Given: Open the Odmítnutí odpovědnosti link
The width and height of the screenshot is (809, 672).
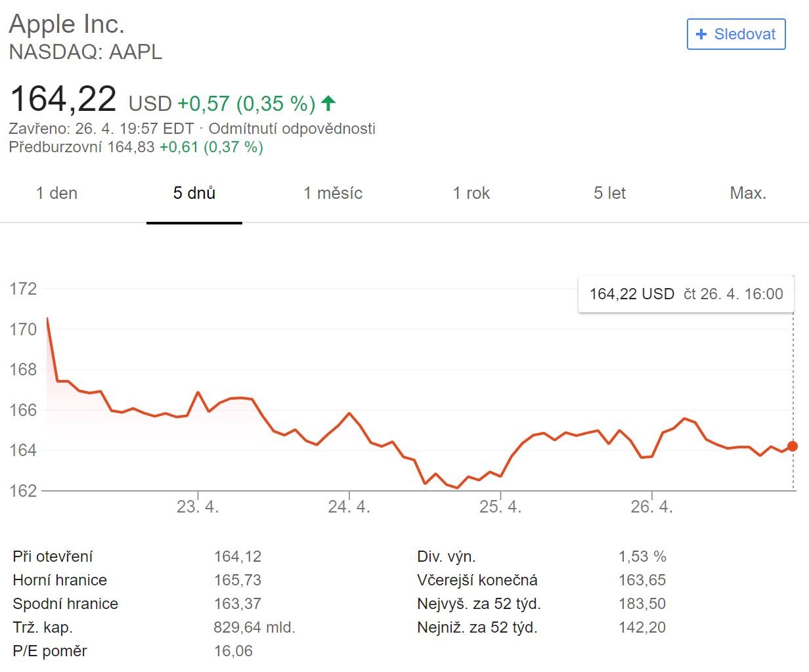Looking at the screenshot, I should [x=292, y=128].
